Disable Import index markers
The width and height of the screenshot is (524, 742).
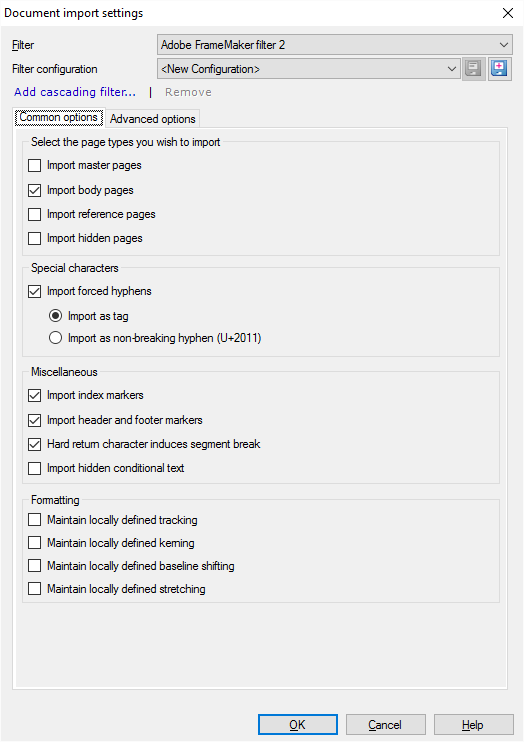(x=35, y=395)
